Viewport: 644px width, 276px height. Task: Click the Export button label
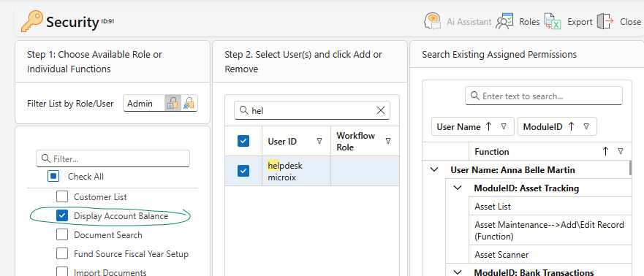(580, 22)
